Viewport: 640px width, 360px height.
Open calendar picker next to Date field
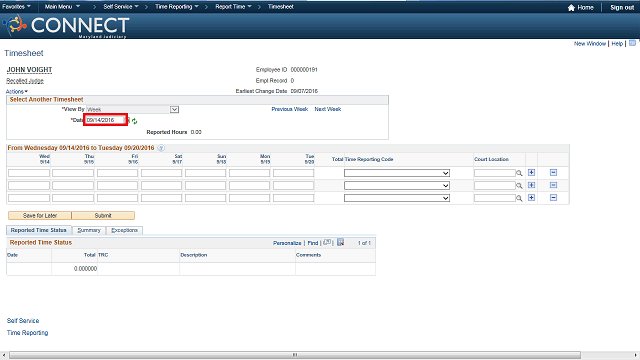(x=129, y=120)
